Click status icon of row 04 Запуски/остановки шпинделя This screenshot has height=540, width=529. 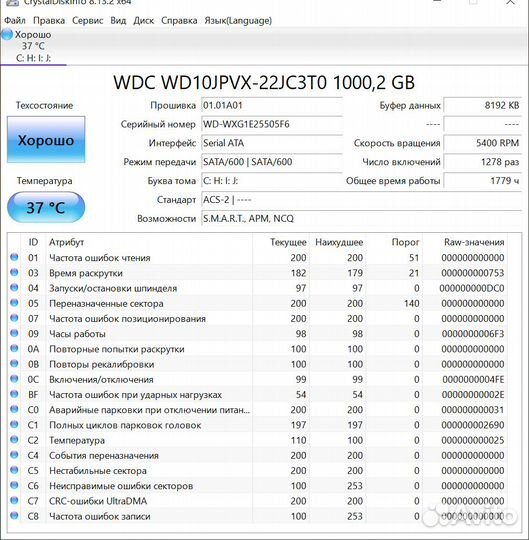tap(14, 287)
